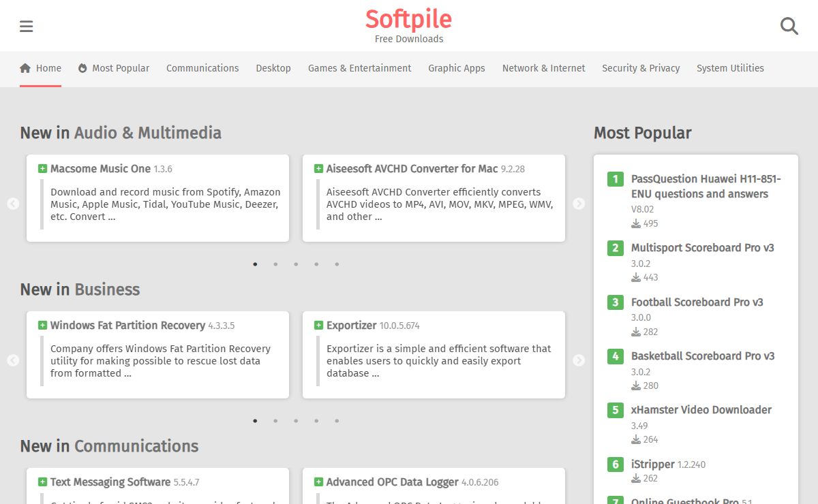
Task: Select fourth pagination dot under Audio & Multimedia
Action: pyautogui.click(x=316, y=264)
